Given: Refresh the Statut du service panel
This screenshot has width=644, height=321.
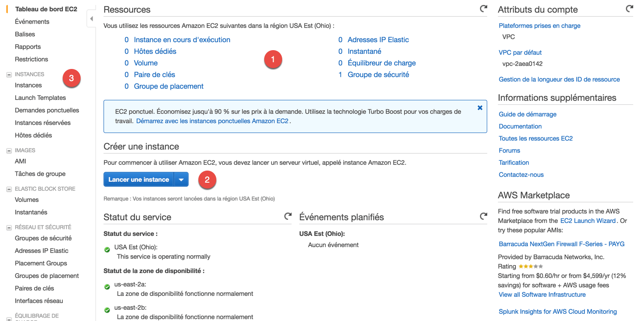Looking at the screenshot, I should tap(288, 216).
